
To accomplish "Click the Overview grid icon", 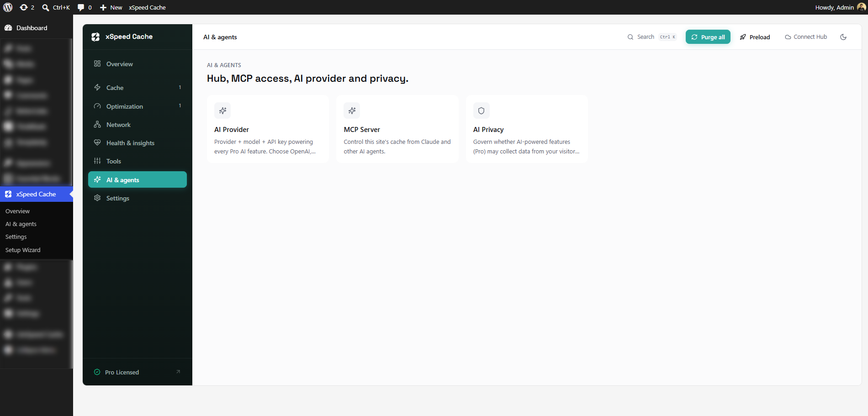I will point(97,63).
